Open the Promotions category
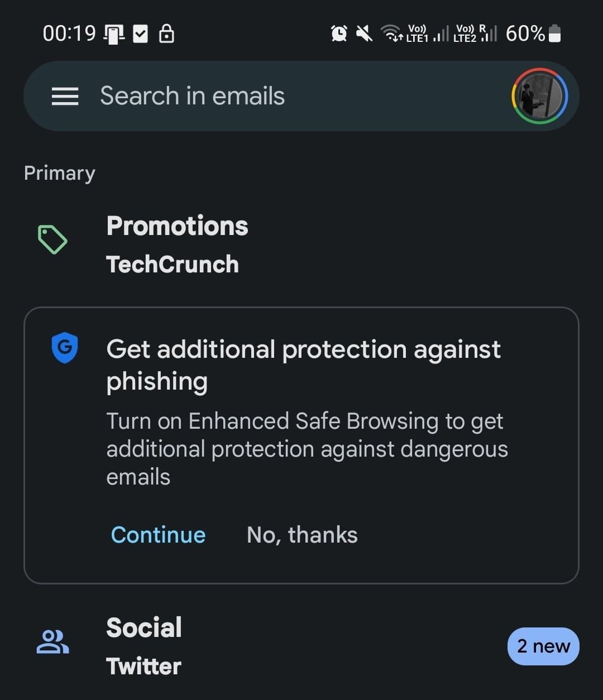603x700 pixels. tap(178, 227)
